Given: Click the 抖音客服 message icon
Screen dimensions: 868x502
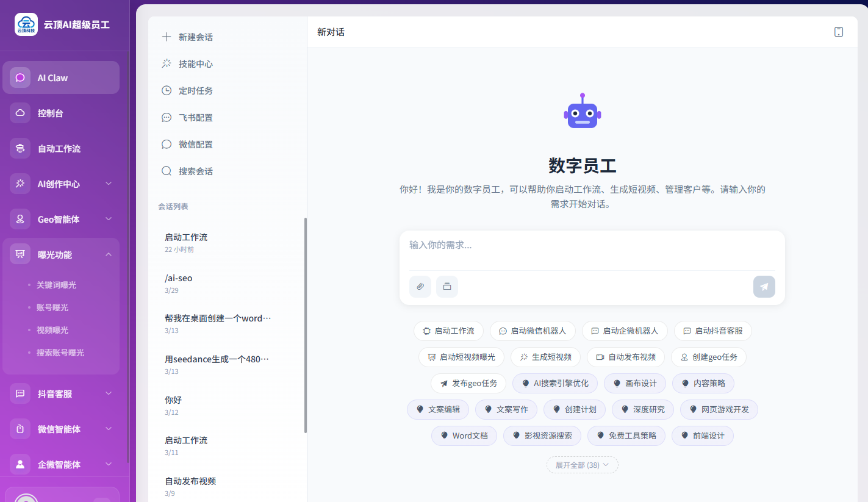Looking at the screenshot, I should 20,393.
